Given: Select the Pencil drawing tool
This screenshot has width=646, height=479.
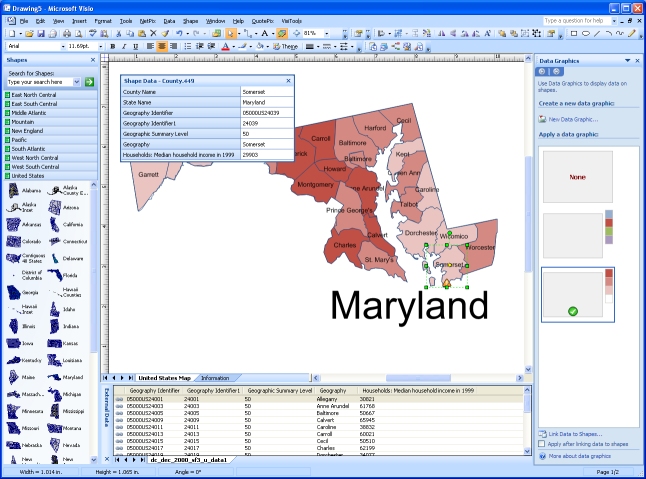Looking at the screenshot, I should point(632,34).
